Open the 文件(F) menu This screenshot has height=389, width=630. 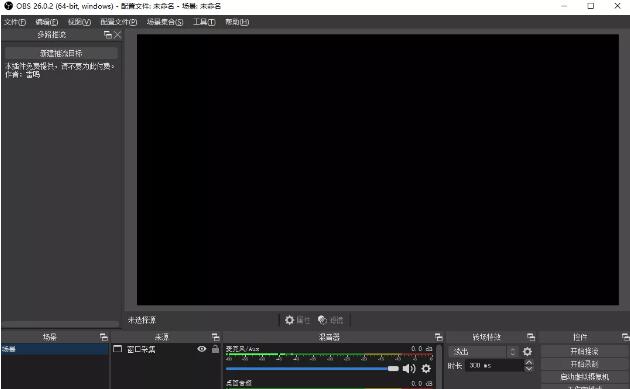(15, 22)
